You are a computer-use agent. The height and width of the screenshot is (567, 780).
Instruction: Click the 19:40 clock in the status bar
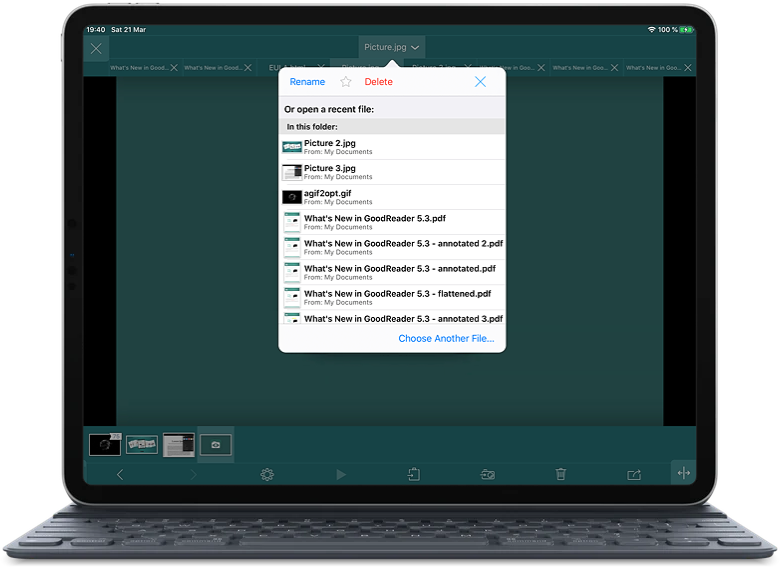96,30
